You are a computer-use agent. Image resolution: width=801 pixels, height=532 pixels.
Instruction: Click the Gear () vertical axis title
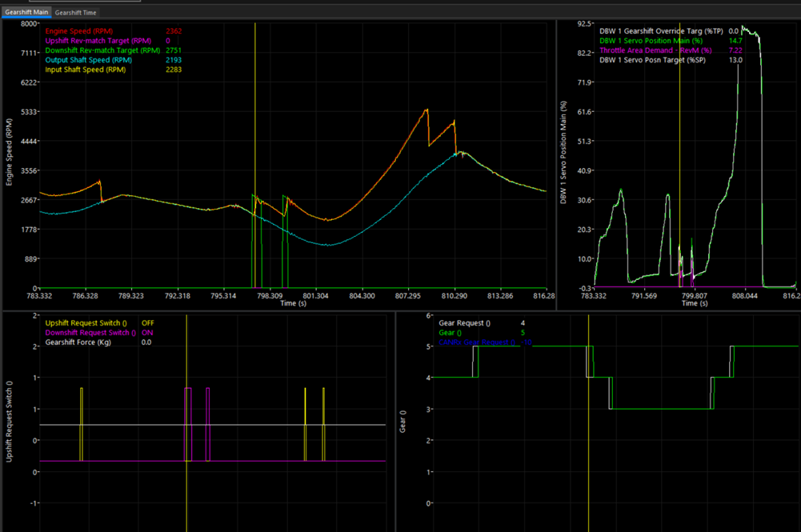[403, 422]
